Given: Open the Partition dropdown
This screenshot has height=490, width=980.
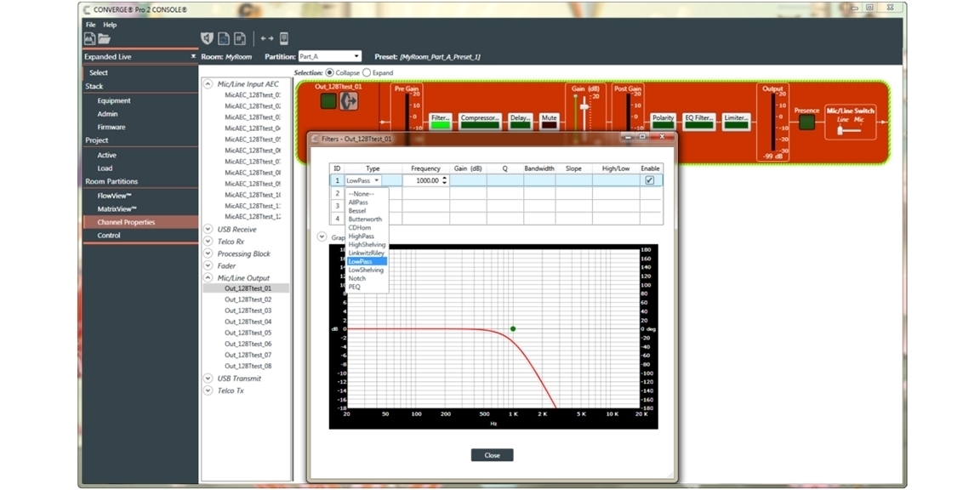Looking at the screenshot, I should point(329,57).
